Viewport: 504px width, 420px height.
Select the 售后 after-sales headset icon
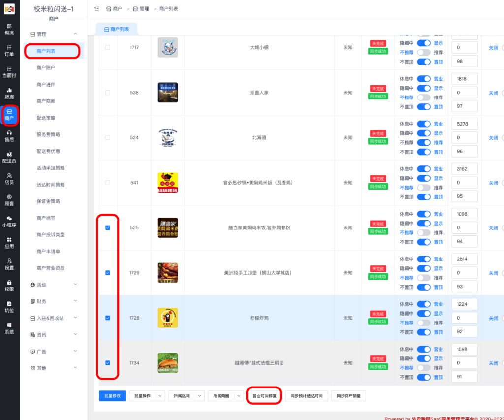(9, 136)
